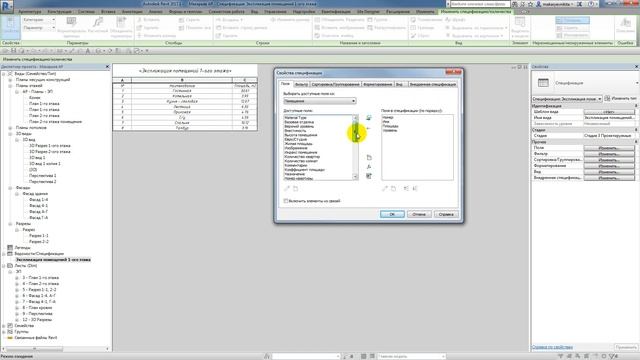
Task: Click Объединить параметры ribbon icon
Action: tap(121, 21)
